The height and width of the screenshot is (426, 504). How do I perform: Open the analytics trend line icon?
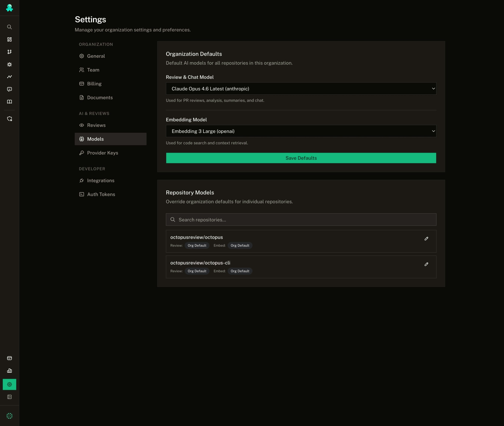(x=9, y=77)
